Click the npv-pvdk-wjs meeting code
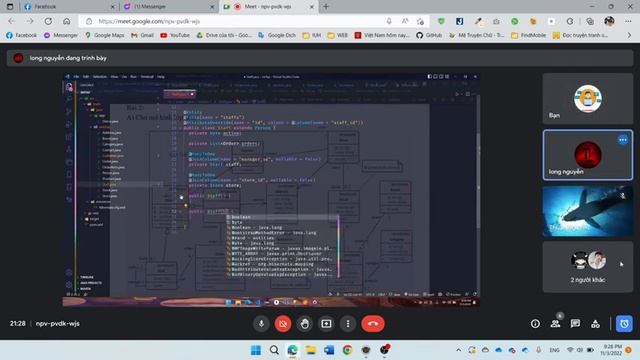 pyautogui.click(x=58, y=324)
